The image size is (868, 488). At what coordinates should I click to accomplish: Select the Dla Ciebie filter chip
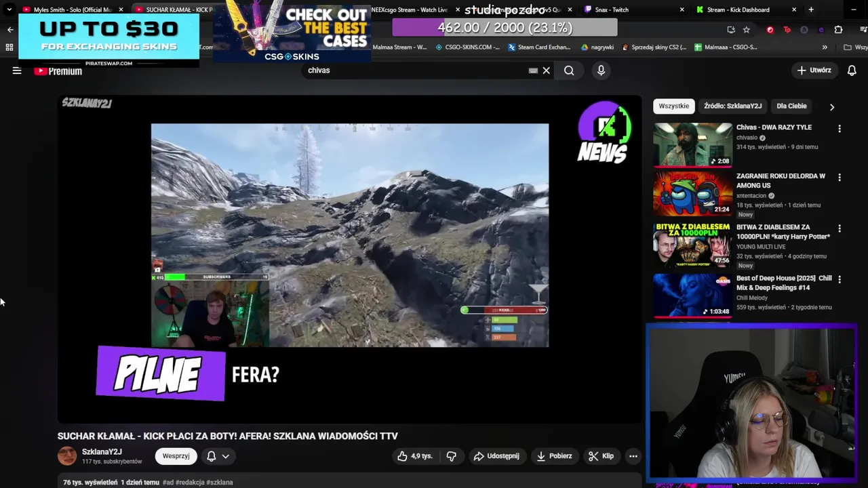point(791,106)
